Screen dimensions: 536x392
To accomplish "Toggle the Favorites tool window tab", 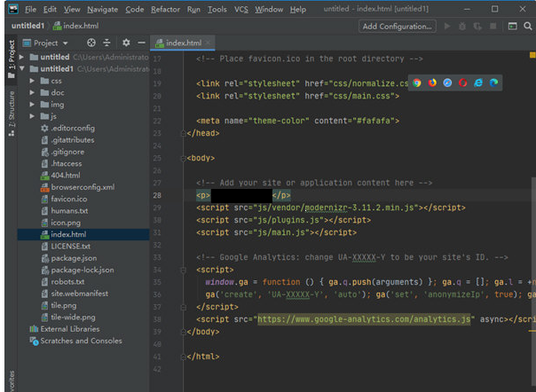I will (x=12, y=380).
